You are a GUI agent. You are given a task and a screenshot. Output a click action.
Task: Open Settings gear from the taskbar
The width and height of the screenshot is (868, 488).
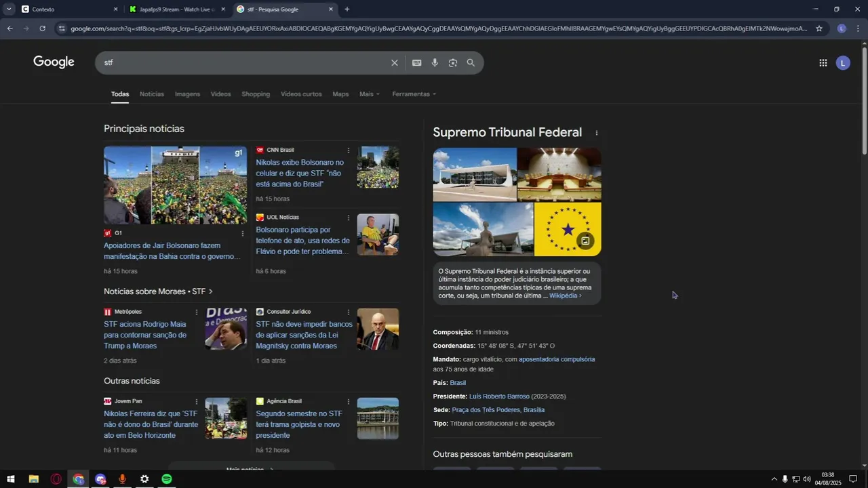144,479
